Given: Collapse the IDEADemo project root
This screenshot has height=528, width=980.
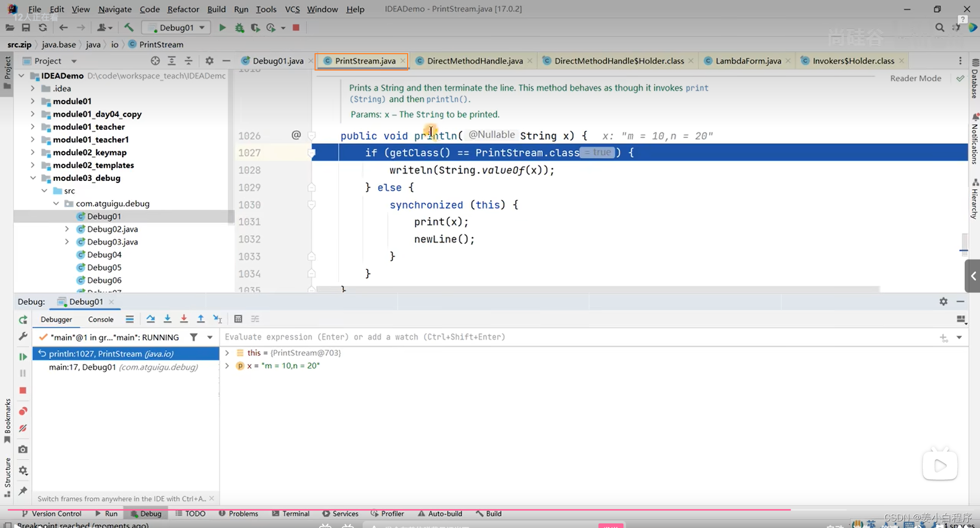Looking at the screenshot, I should pyautogui.click(x=21, y=76).
